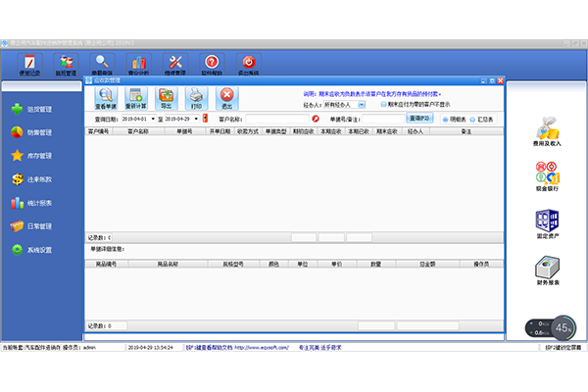This screenshot has width=588, height=392.
Task: Open 财务报表 icon in right panel
Action: coord(547,270)
